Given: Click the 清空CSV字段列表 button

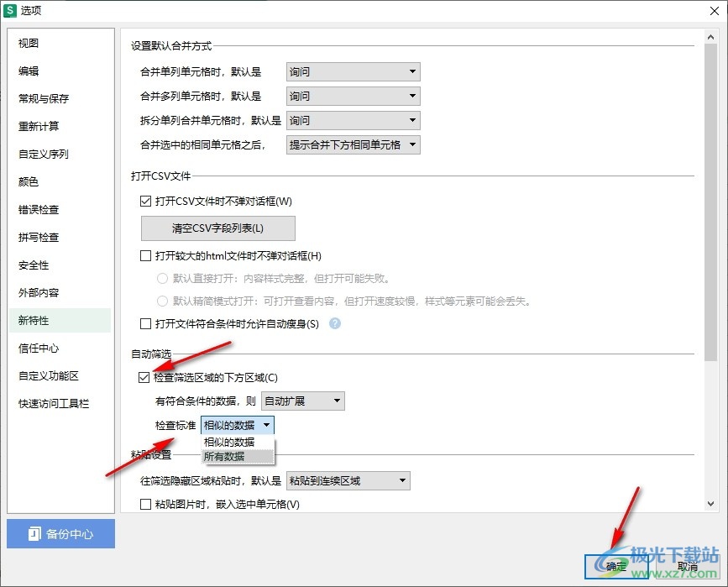Looking at the screenshot, I should (x=218, y=228).
